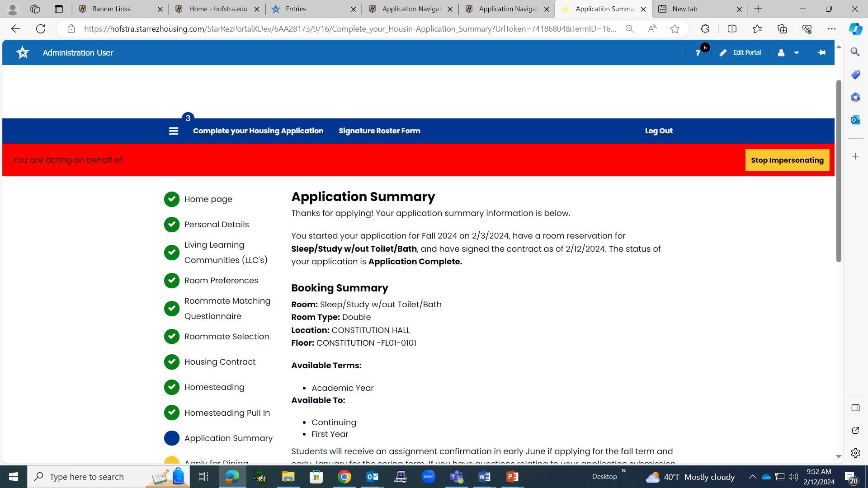Expand the user account dropdown arrow
The height and width of the screenshot is (488, 868).
pyautogui.click(x=796, y=53)
